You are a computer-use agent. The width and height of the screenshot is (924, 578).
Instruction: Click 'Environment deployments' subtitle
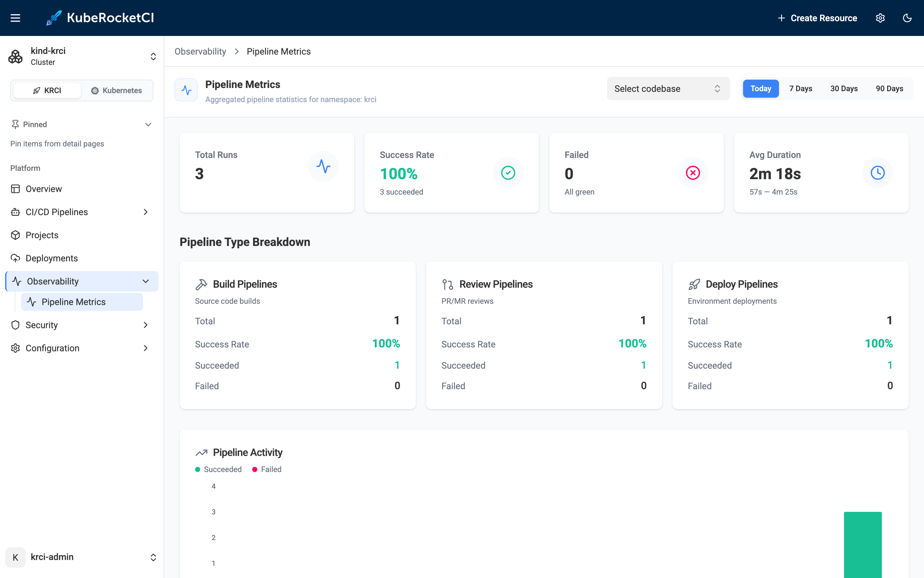tap(732, 301)
